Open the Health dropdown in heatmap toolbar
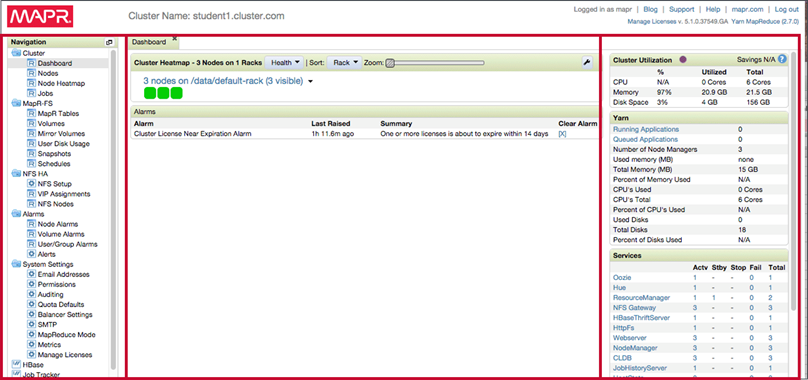Image resolution: width=808 pixels, height=380 pixels. (284, 62)
